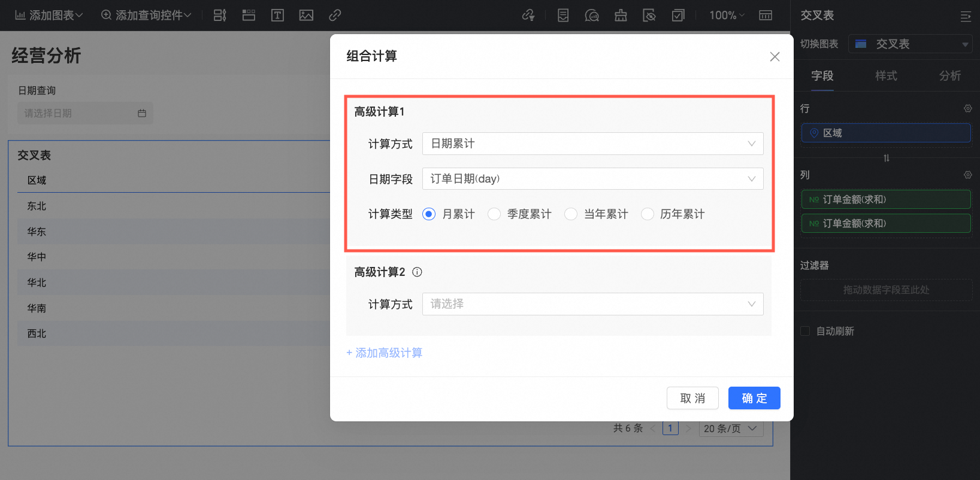Select the 区域 row field
The width and height of the screenshot is (980, 480).
(886, 133)
